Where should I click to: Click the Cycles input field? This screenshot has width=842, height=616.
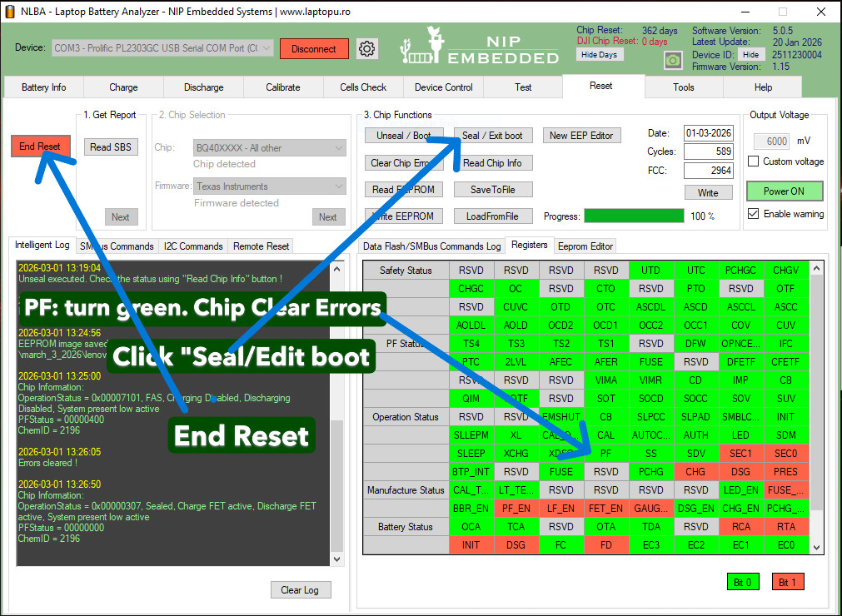[708, 152]
